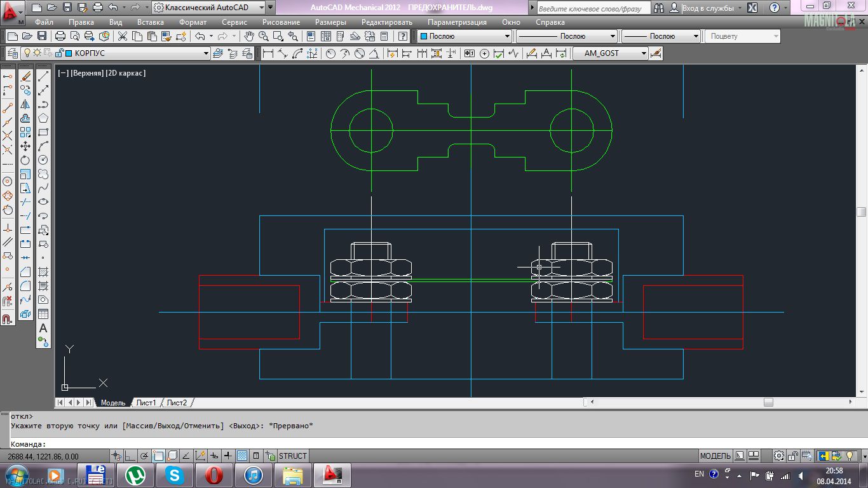This screenshot has width=868, height=488.
Task: Toggle the STRUCT status bar button
Action: (293, 456)
